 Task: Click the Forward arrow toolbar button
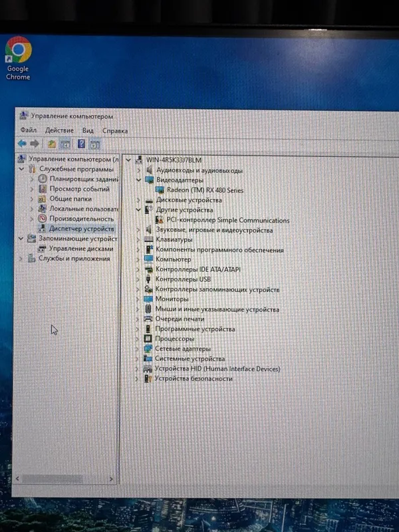35,144
